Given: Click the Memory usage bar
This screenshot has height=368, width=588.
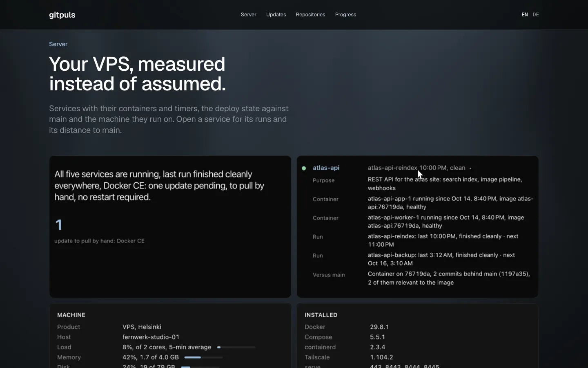Looking at the screenshot, I should [203, 357].
